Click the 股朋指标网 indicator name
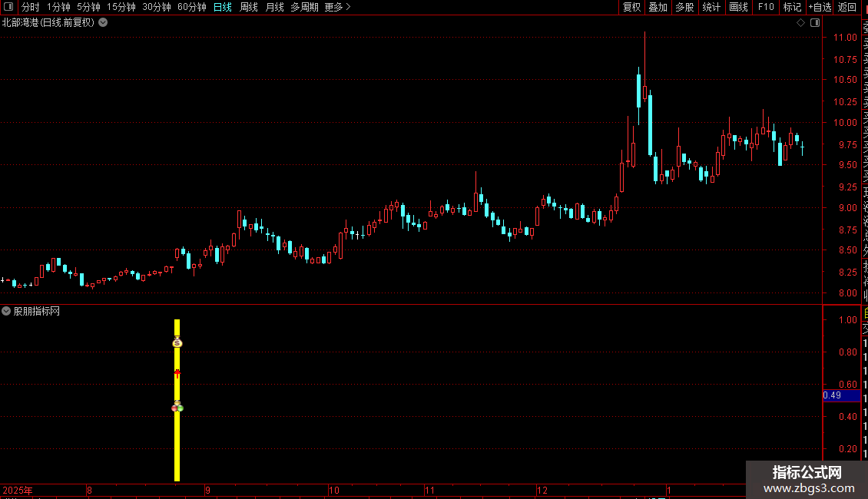Screen dimensions: 868x499 (37, 311)
